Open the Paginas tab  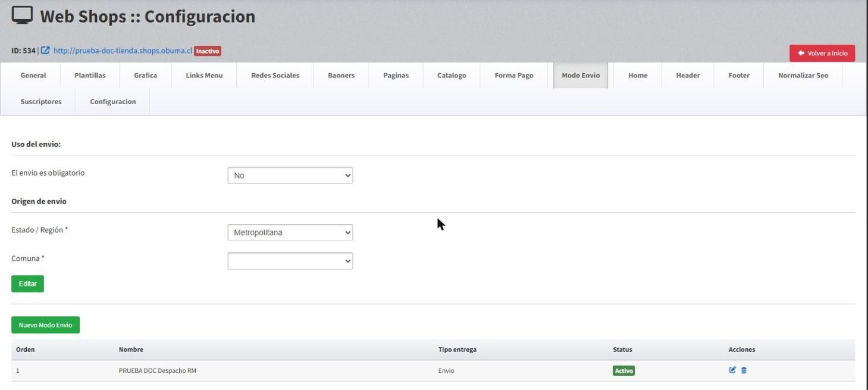tap(396, 76)
